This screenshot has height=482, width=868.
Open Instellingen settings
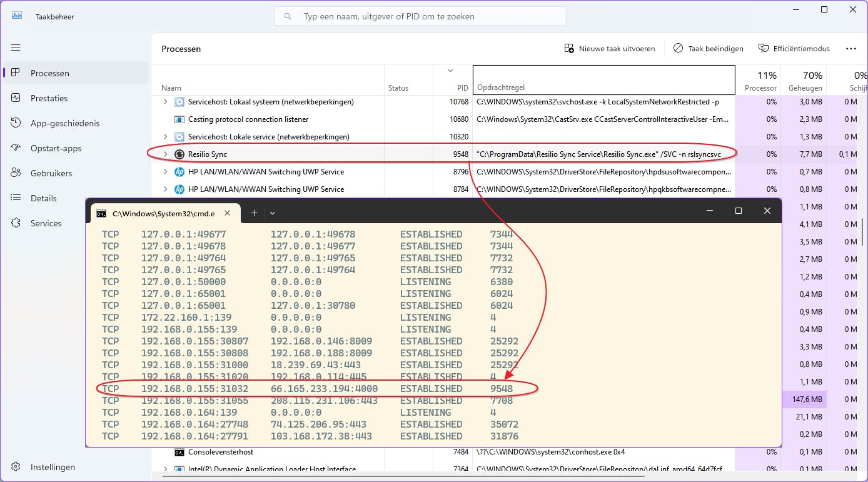[x=53, y=467]
